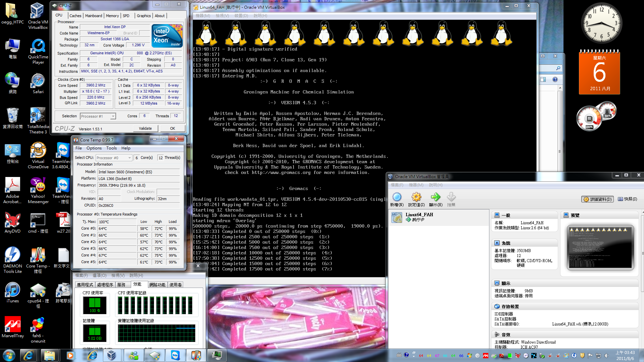
Task: Click the Action Center flag tray icon
Action: [x=590, y=356]
